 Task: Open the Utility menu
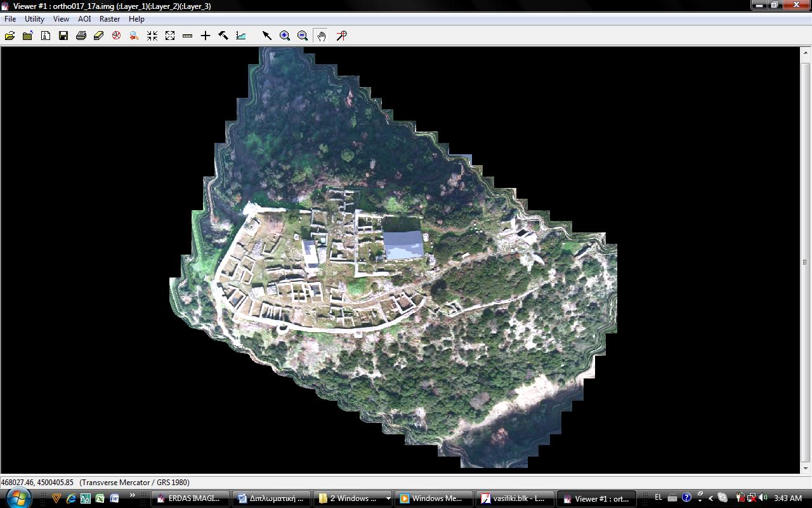click(34, 19)
